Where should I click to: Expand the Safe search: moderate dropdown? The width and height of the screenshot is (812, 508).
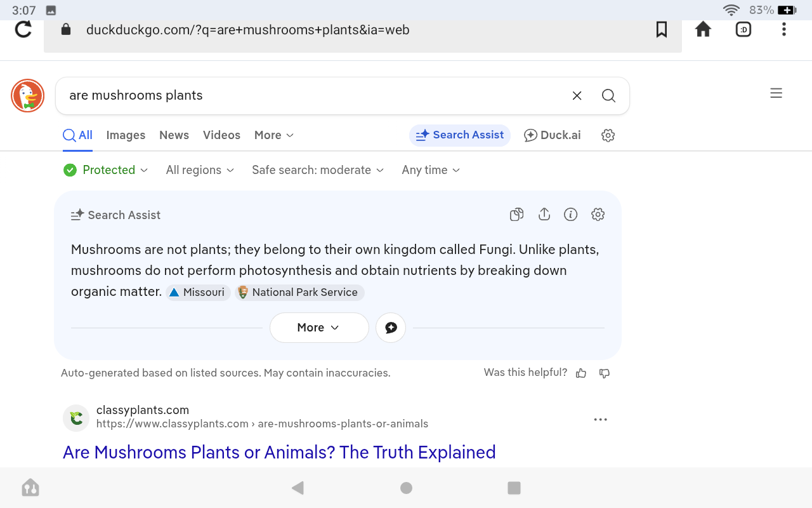point(318,170)
